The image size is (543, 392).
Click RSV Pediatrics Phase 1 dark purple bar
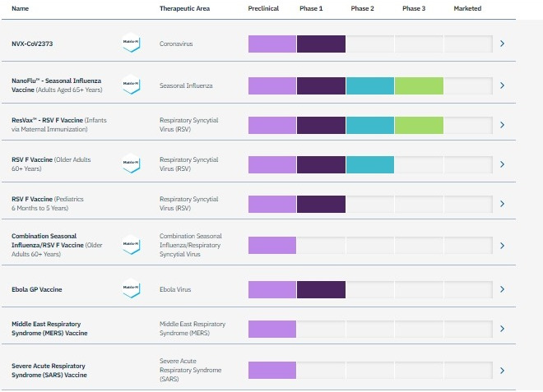(321, 204)
